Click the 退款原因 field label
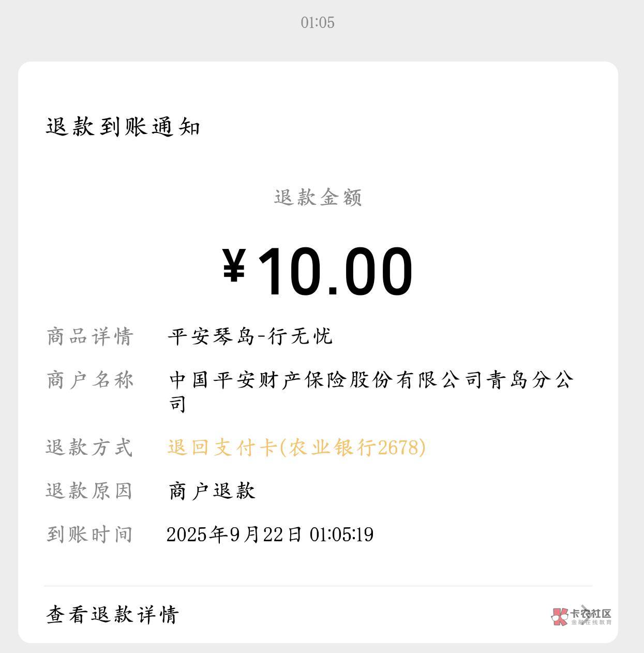 [x=89, y=491]
